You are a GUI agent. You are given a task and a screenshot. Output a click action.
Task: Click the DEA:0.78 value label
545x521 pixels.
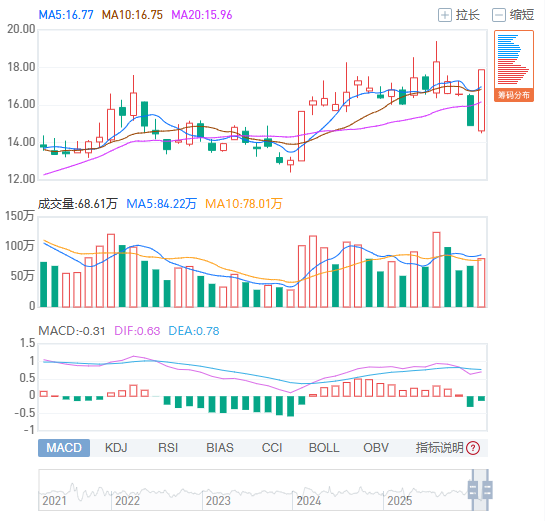pyautogui.click(x=194, y=331)
